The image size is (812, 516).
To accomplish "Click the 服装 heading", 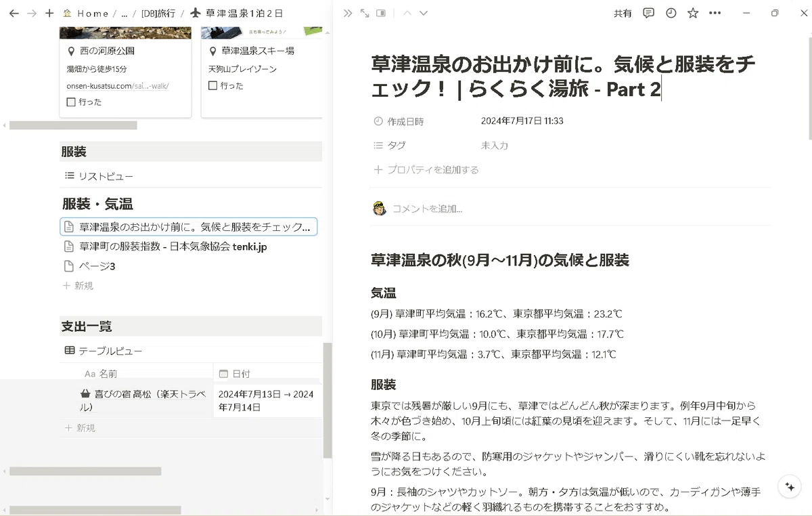I will (74, 152).
